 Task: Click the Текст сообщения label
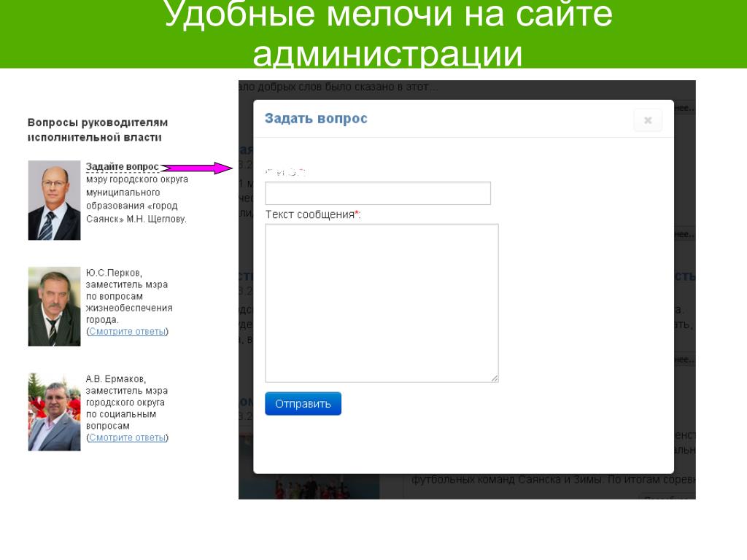click(313, 215)
